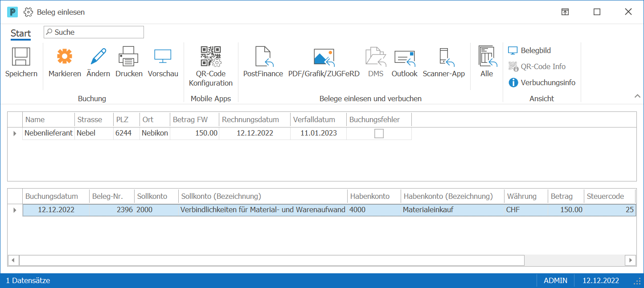Import via PDF/Grafik/ZUGFeRD icon

click(x=324, y=57)
